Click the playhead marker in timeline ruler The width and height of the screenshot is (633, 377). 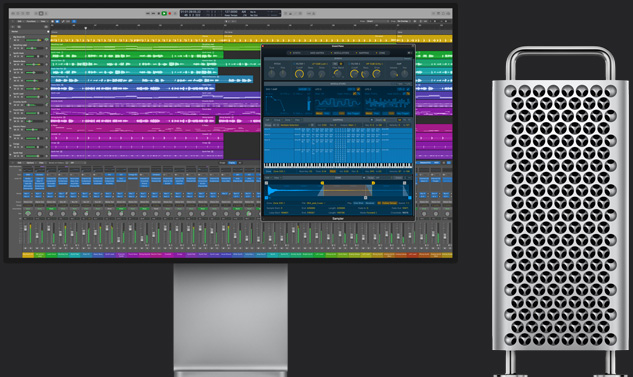86,28
